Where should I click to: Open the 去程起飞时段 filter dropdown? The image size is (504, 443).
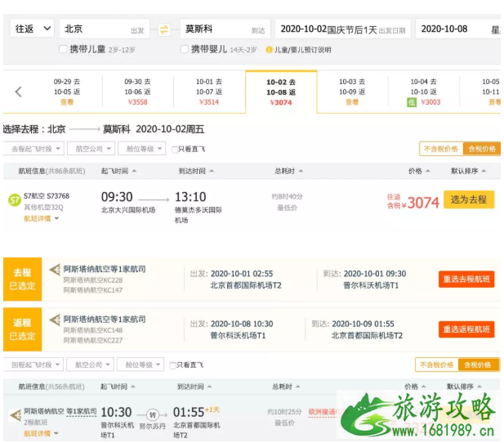click(x=33, y=149)
